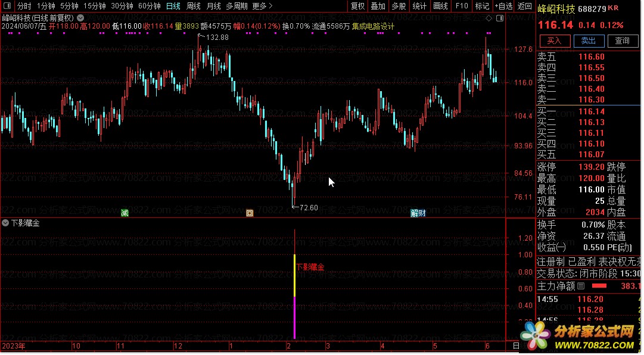Click the 标记 mark button
The height and width of the screenshot is (355, 644).
pos(482,6)
